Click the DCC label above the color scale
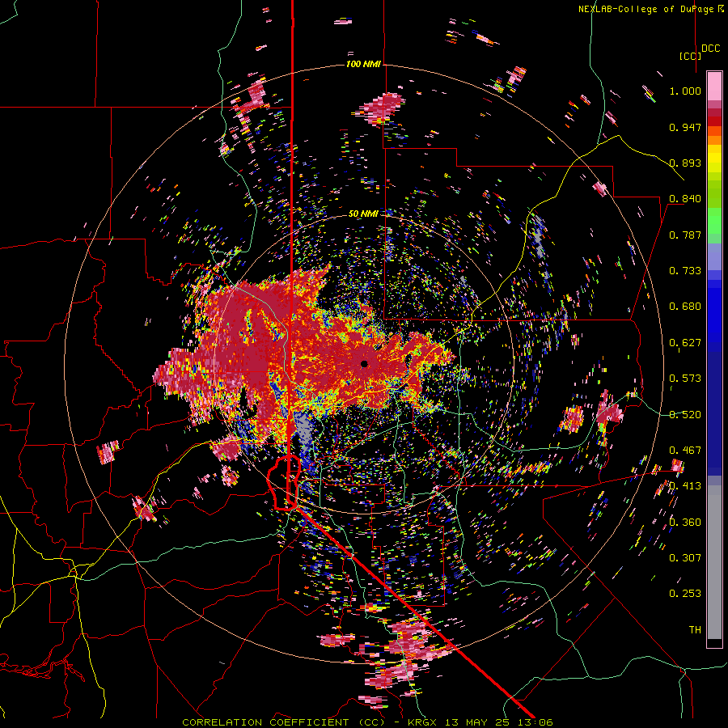The width and height of the screenshot is (728, 728). [710, 49]
